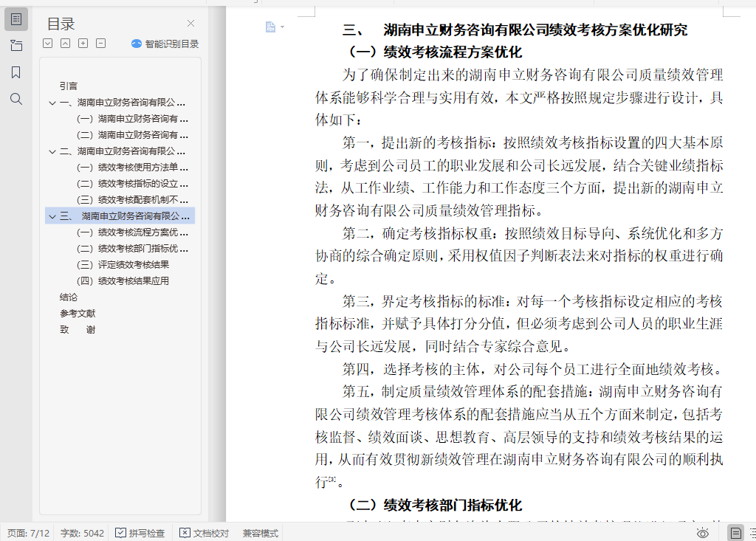Click the line starting 第三，界定考核指标的标准
This screenshot has width=756, height=541.
533,301
